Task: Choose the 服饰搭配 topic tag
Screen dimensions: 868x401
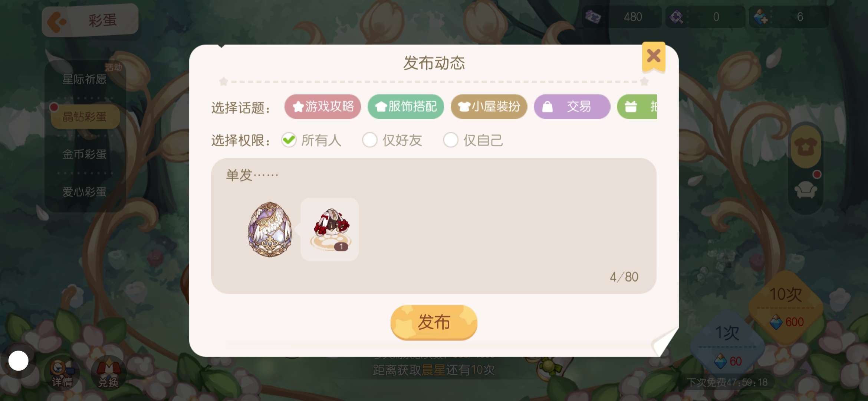Action: pyautogui.click(x=406, y=107)
